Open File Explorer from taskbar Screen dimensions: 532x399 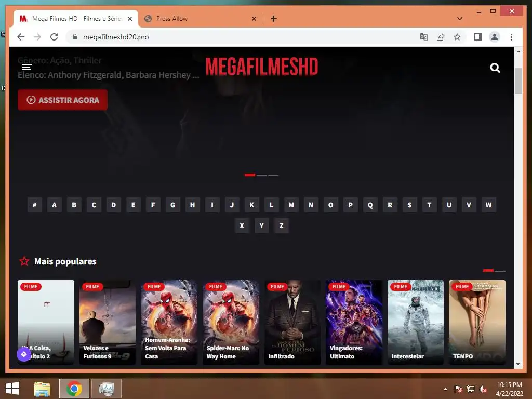42,389
